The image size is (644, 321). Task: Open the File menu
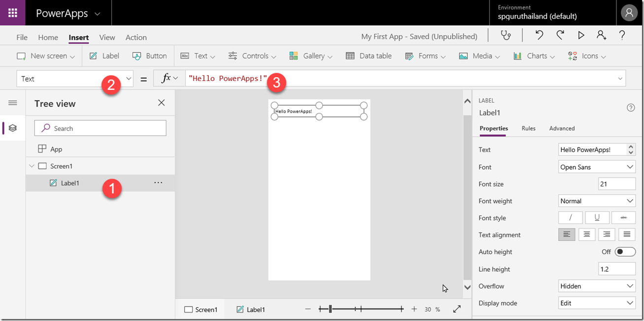point(22,37)
